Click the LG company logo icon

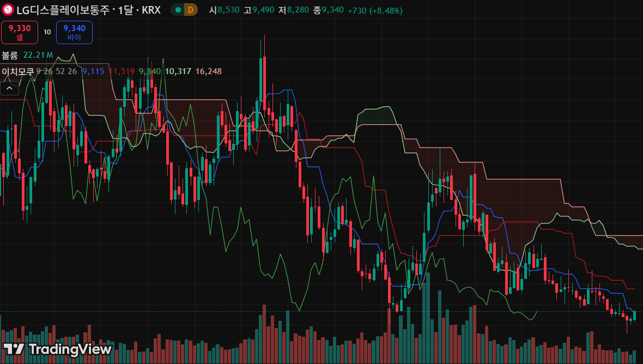pyautogui.click(x=8, y=9)
